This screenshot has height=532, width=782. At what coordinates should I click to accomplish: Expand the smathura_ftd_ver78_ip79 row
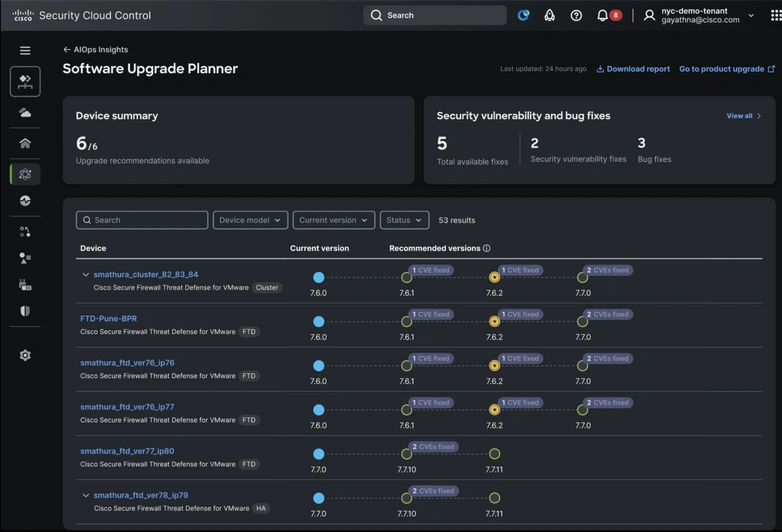click(x=86, y=495)
